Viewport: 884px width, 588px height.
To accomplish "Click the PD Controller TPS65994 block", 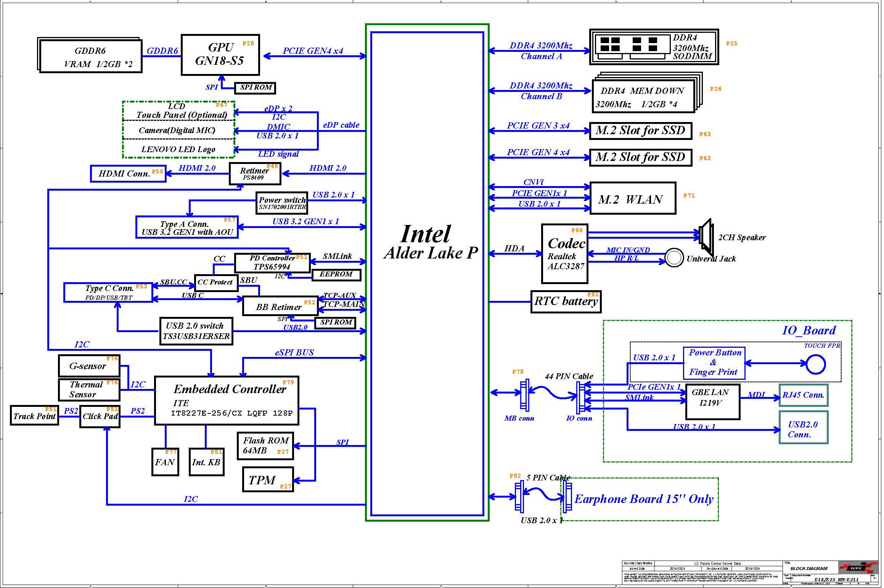I will click(272, 263).
